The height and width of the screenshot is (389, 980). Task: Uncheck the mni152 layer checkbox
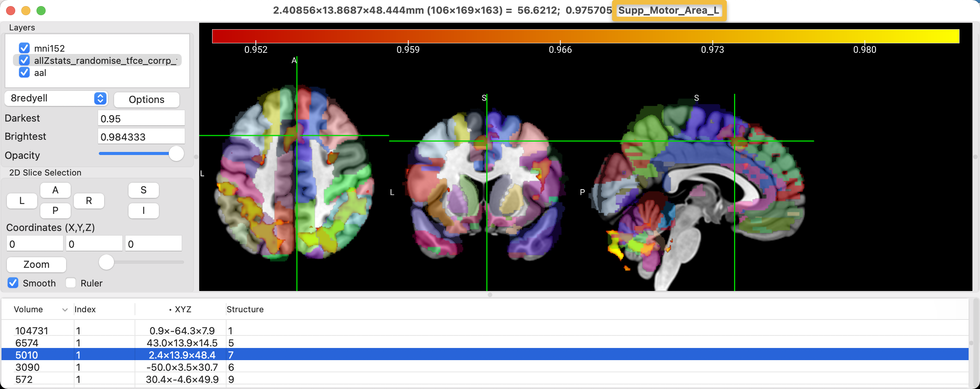coord(24,48)
